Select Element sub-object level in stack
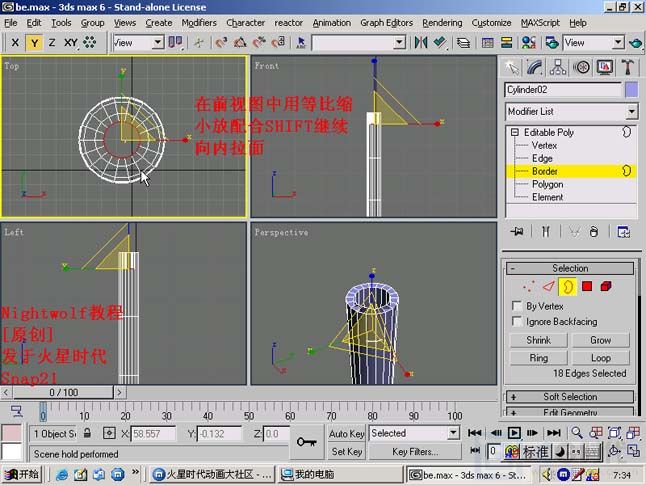The height and width of the screenshot is (485, 646). click(547, 197)
